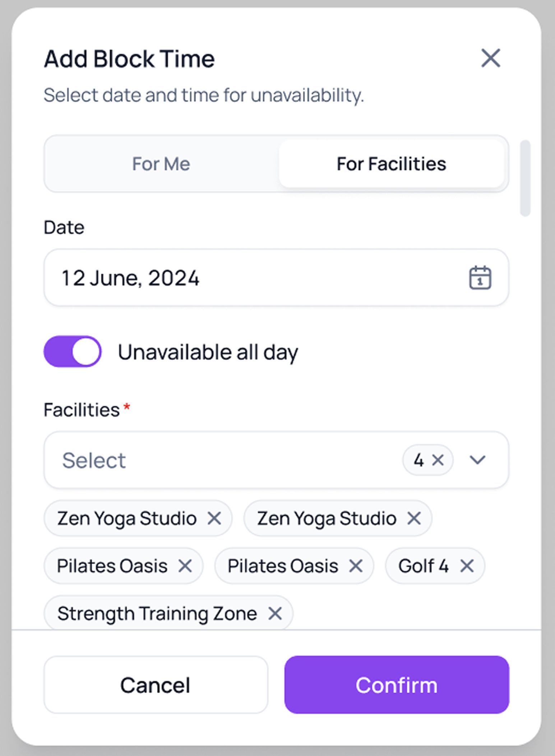Remove the Strength Training Zone chip
555x756 pixels.
(275, 613)
